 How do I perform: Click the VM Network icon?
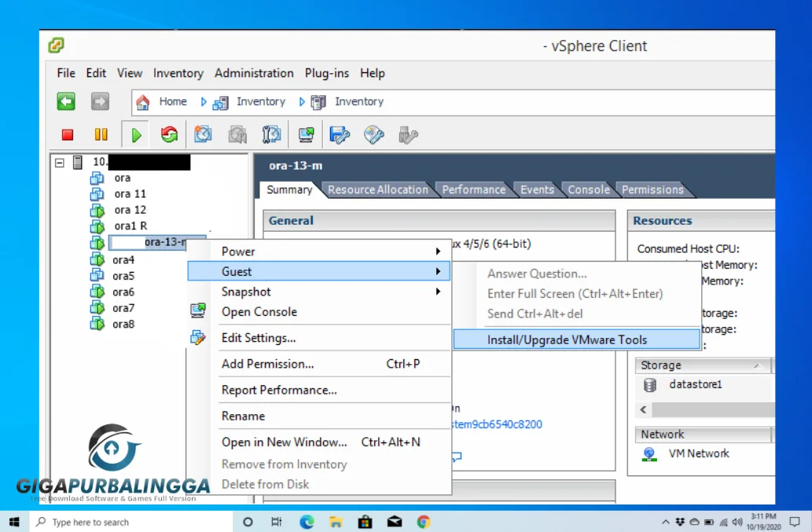click(648, 454)
